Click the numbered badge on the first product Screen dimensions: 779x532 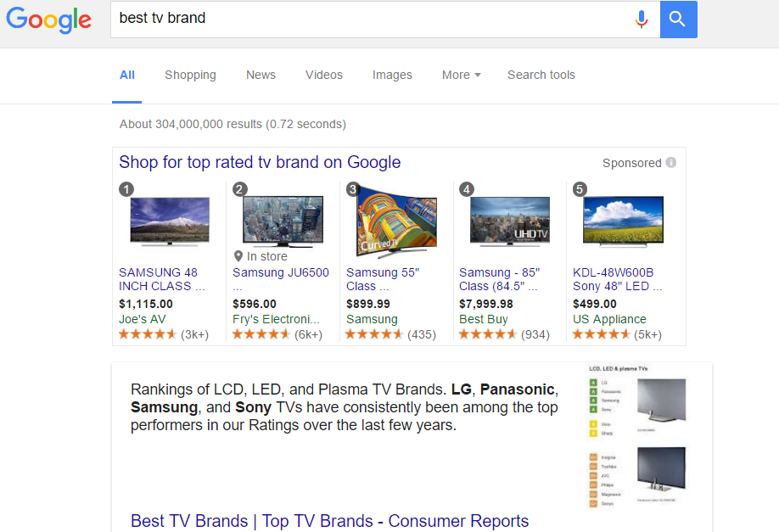click(x=126, y=189)
